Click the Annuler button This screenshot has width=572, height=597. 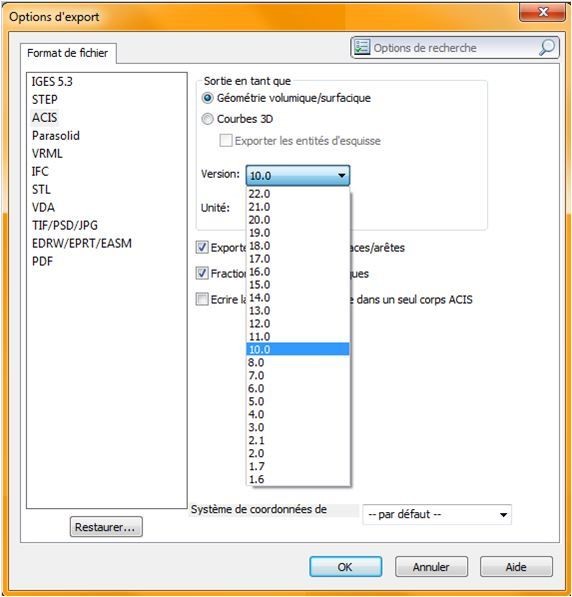431,567
